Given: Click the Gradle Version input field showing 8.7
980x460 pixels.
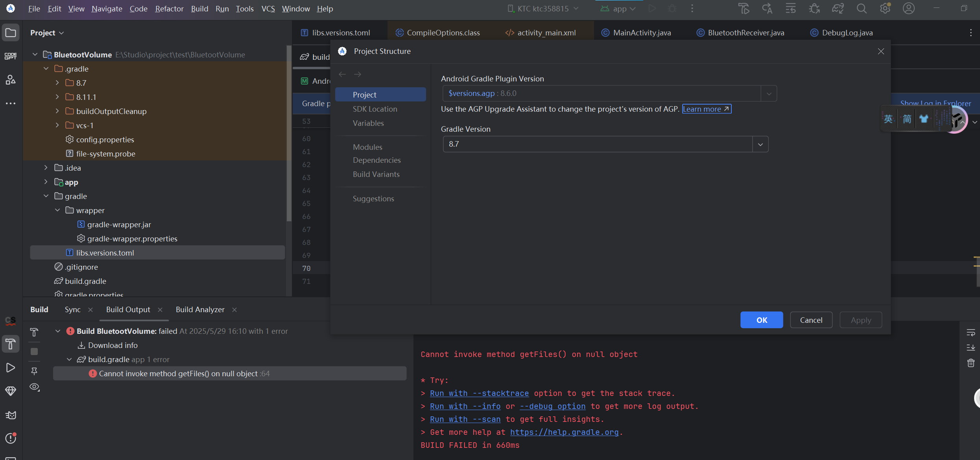Looking at the screenshot, I should click(598, 144).
